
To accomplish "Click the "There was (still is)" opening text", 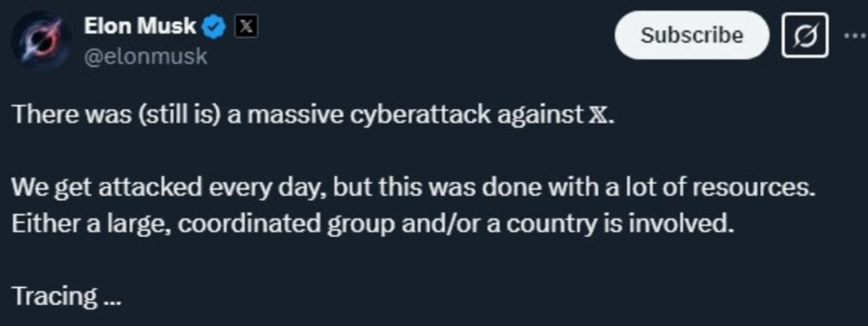I will [115, 114].
